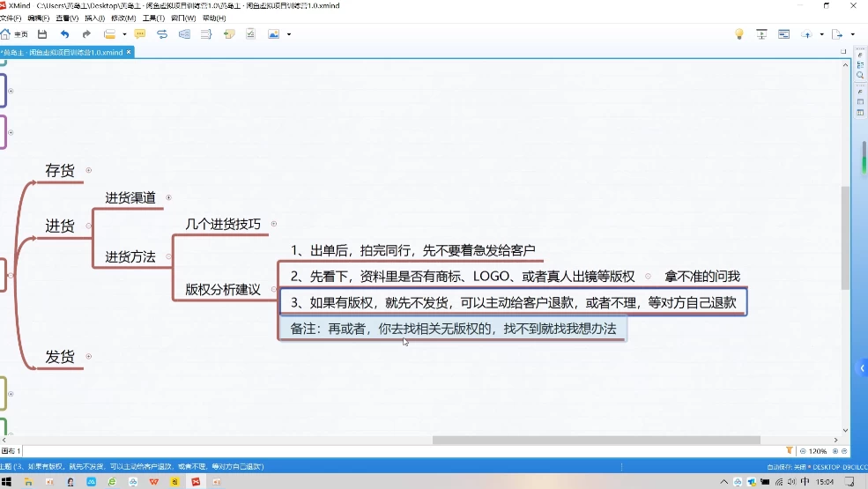Image resolution: width=868 pixels, height=489 pixels.
Task: Expand the 几个进货技巧 subtopic
Action: pyautogui.click(x=274, y=224)
